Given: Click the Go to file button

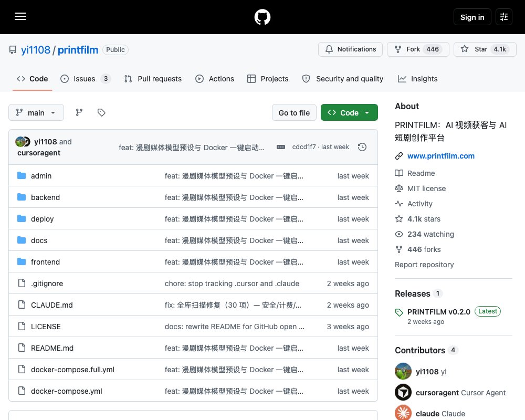Looking at the screenshot, I should coord(294,112).
